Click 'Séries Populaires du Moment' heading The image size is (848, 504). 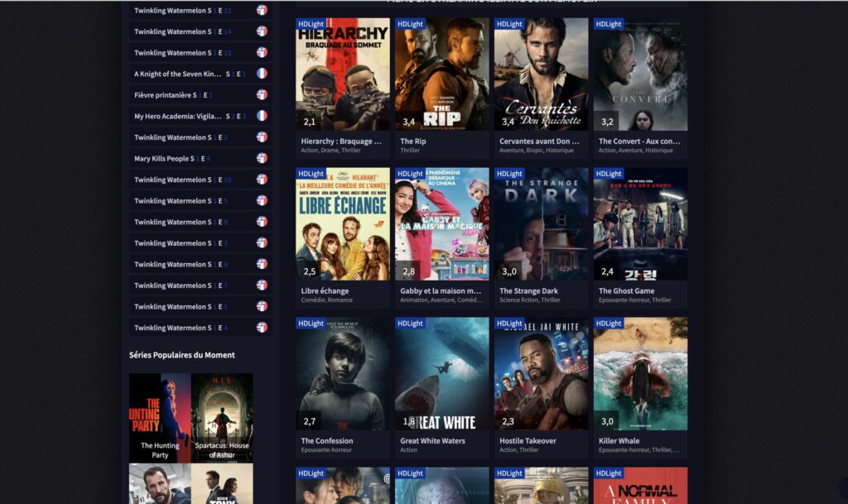(181, 355)
